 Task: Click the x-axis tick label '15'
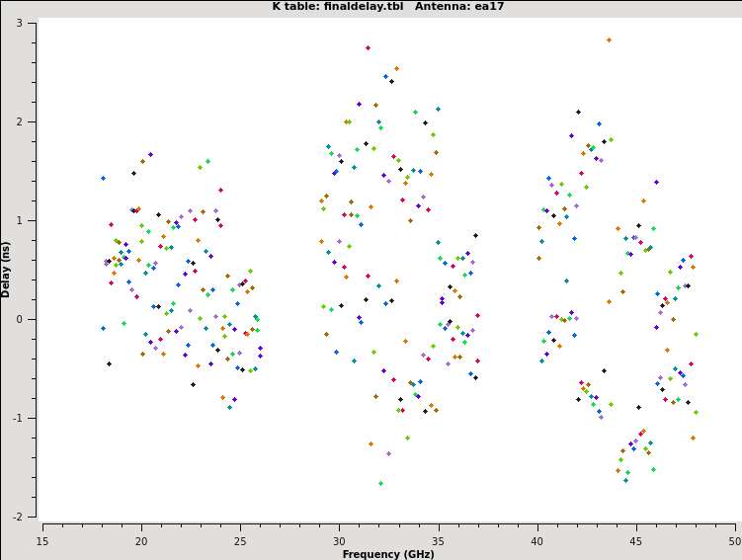[42, 541]
